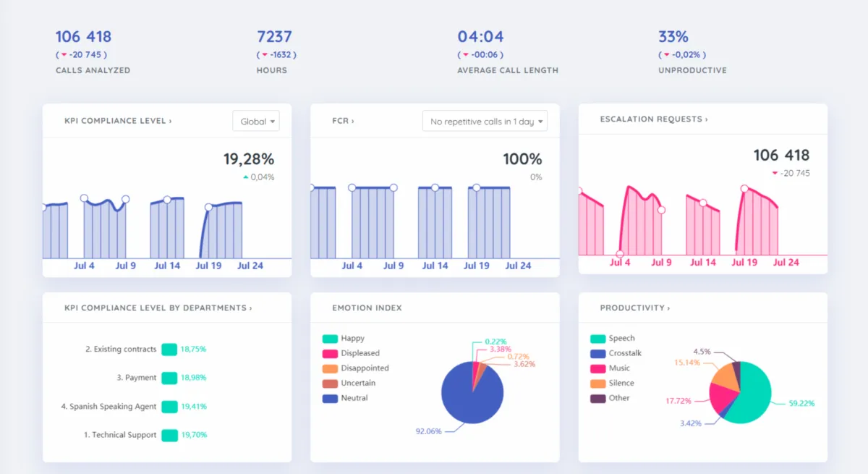868x474 pixels.
Task: Open the Escalation Requests panel header
Action: pos(654,119)
